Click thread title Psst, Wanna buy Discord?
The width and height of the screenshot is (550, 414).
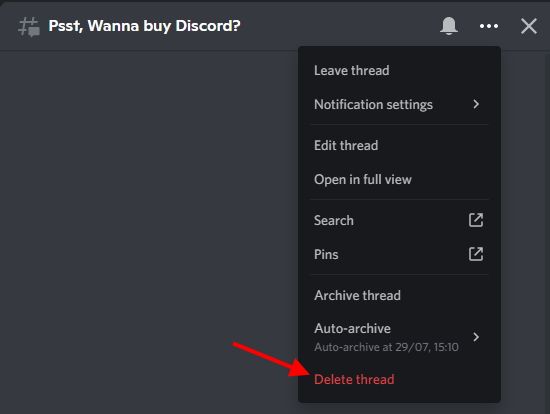pos(145,26)
